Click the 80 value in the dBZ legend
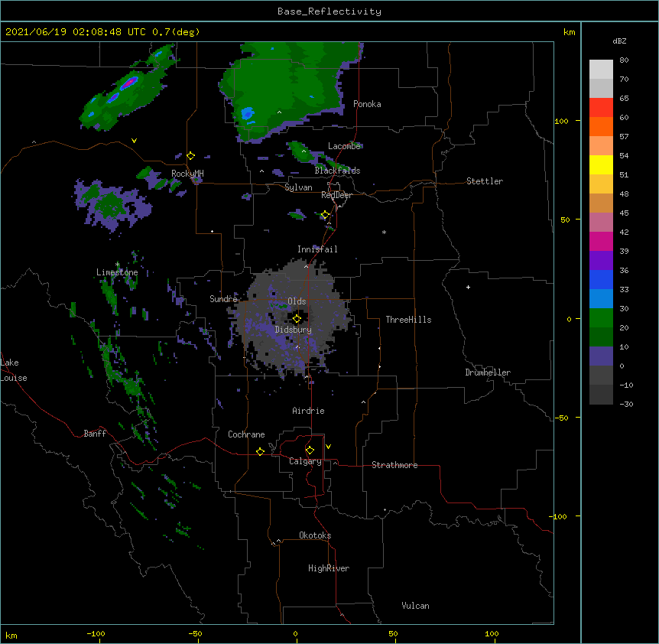Screen dimensions: 659x644 point(624,60)
